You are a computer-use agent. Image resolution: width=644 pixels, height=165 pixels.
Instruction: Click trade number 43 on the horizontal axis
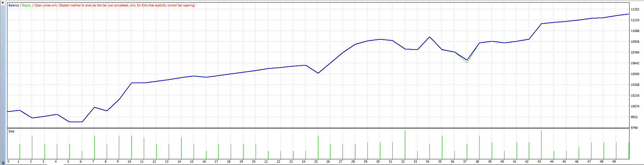(x=539, y=162)
